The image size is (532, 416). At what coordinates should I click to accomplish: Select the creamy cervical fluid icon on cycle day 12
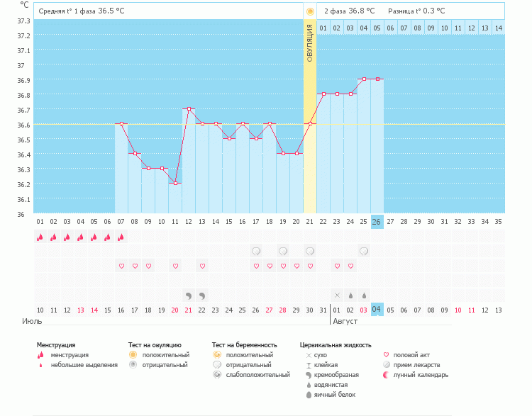(189, 295)
